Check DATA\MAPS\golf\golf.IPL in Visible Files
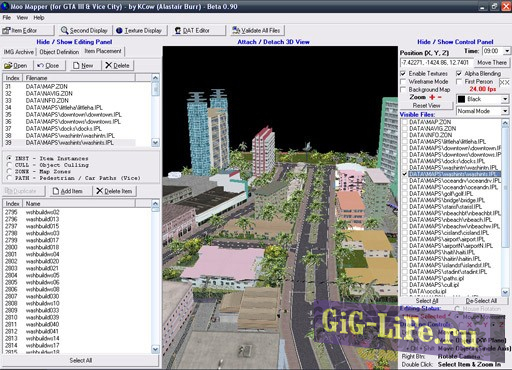 tap(405, 194)
